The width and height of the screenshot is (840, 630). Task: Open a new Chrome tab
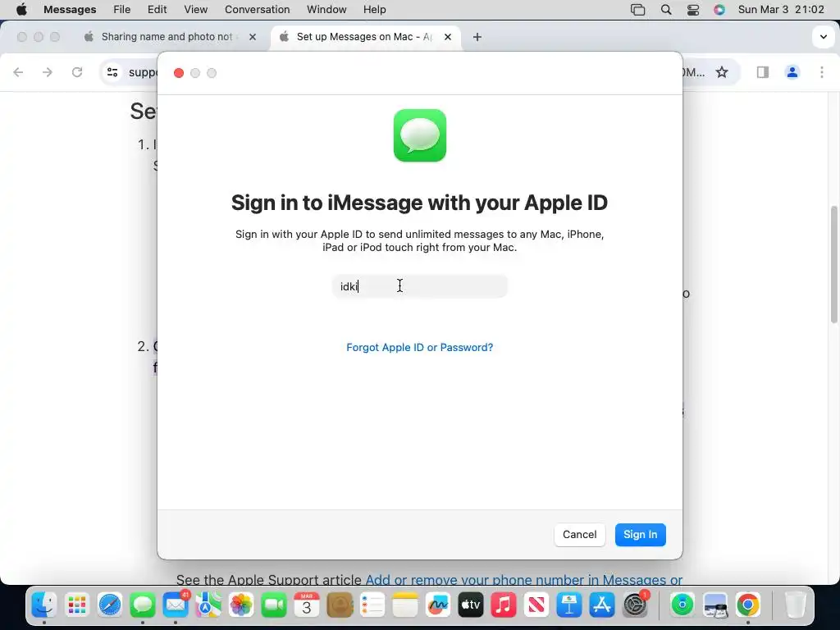pyautogui.click(x=477, y=37)
